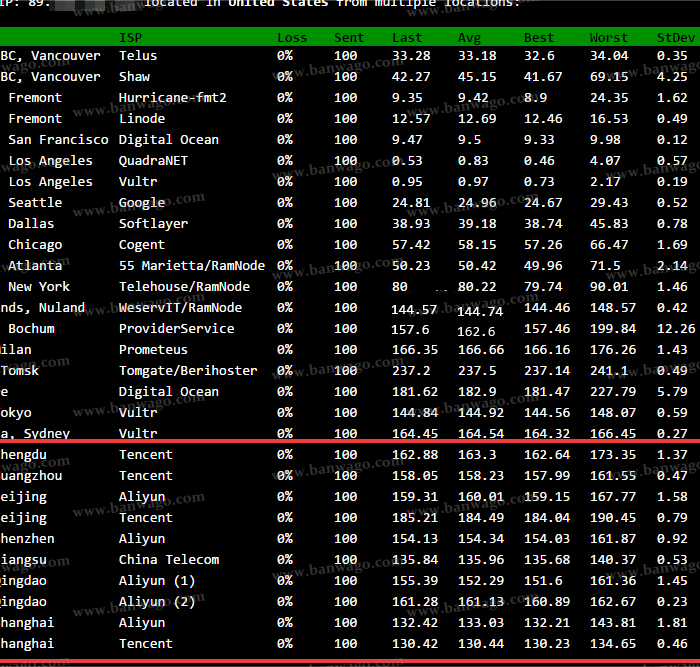Click the Avg value 130.44
700x667 pixels.
[x=481, y=644]
